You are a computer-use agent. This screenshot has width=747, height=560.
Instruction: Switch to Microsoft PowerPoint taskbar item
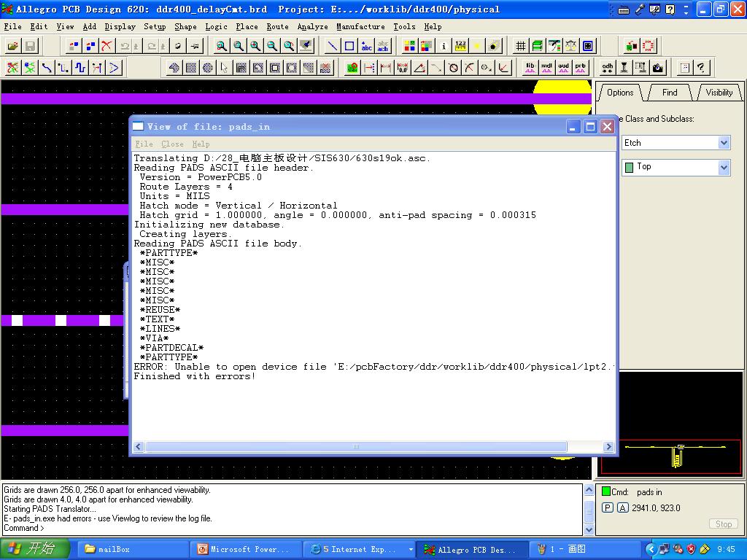pyautogui.click(x=244, y=550)
